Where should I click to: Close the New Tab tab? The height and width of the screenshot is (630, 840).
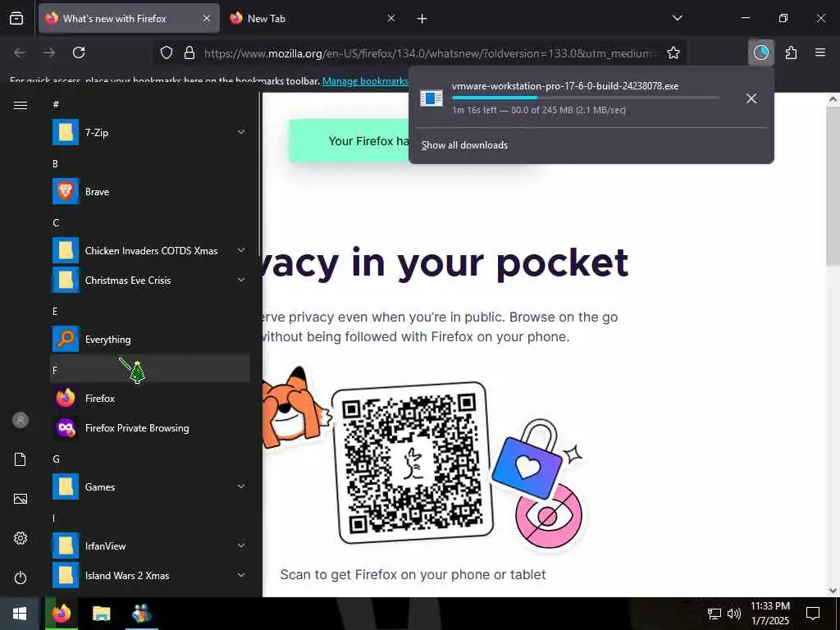391,19
